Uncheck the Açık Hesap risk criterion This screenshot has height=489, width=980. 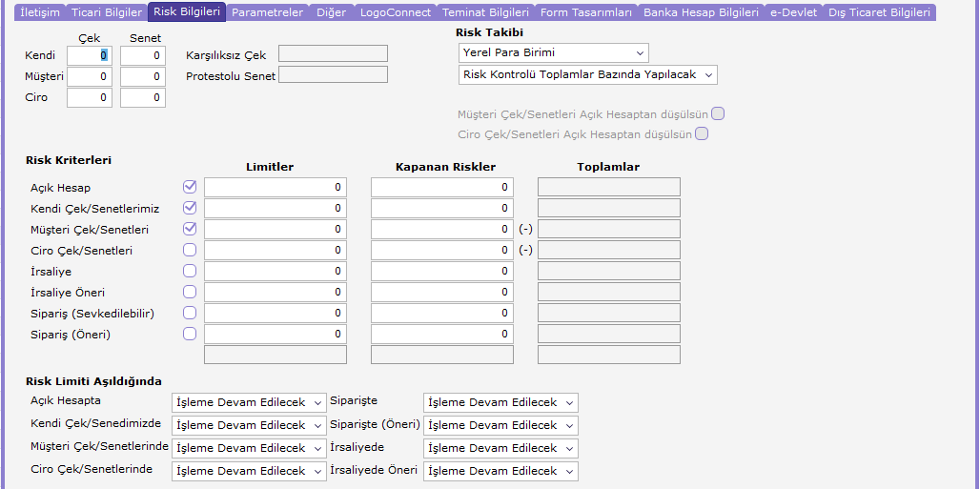tap(190, 186)
